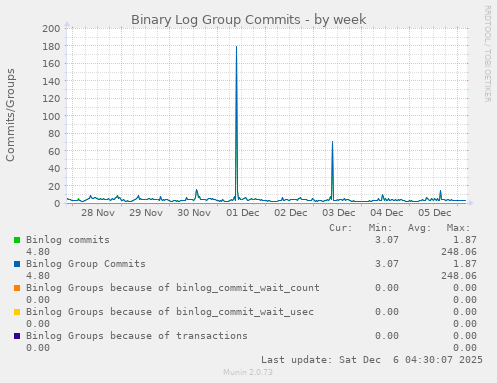This screenshot has width=497, height=383.
Task: Click the tall spike peak on 01 Dec
Action: (236, 47)
